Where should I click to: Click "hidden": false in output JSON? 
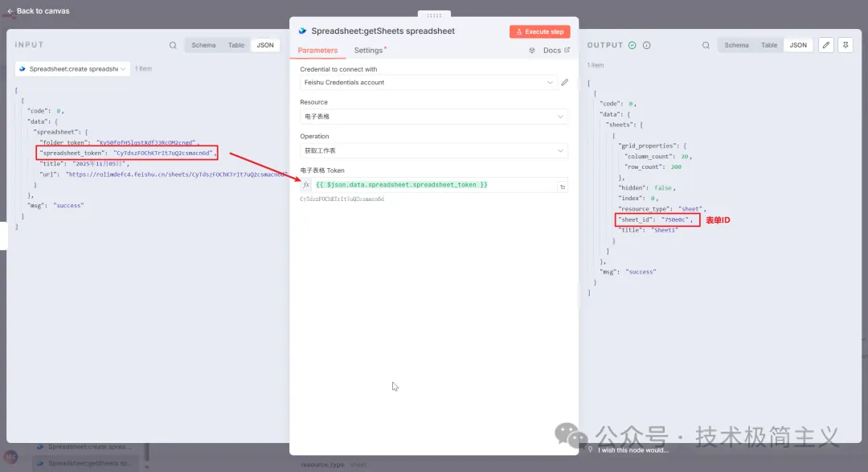click(x=646, y=188)
